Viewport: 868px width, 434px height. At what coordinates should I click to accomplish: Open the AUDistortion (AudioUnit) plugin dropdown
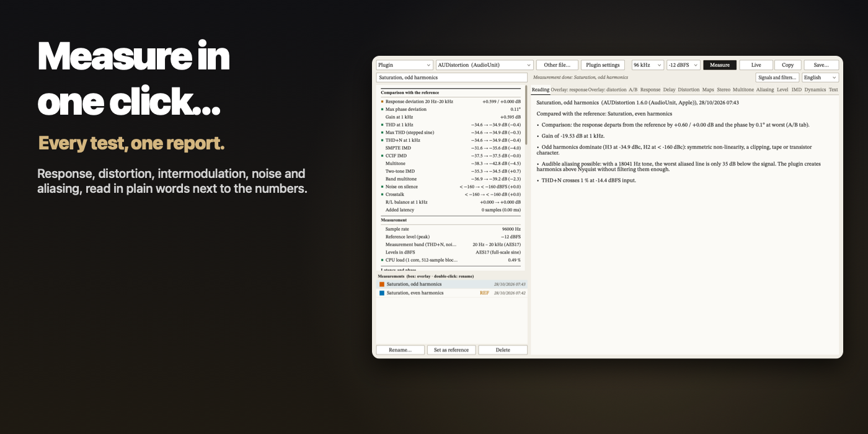tap(484, 65)
